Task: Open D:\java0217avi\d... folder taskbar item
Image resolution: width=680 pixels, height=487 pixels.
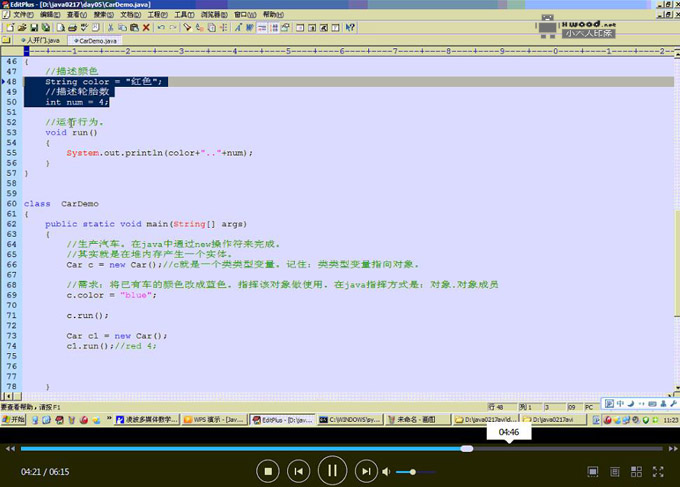Action: pos(486,420)
